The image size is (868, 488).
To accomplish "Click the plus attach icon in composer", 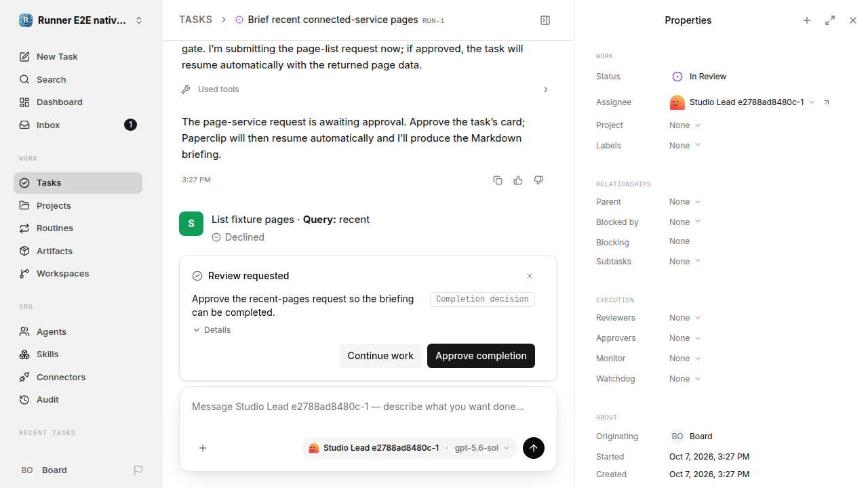I will click(203, 448).
